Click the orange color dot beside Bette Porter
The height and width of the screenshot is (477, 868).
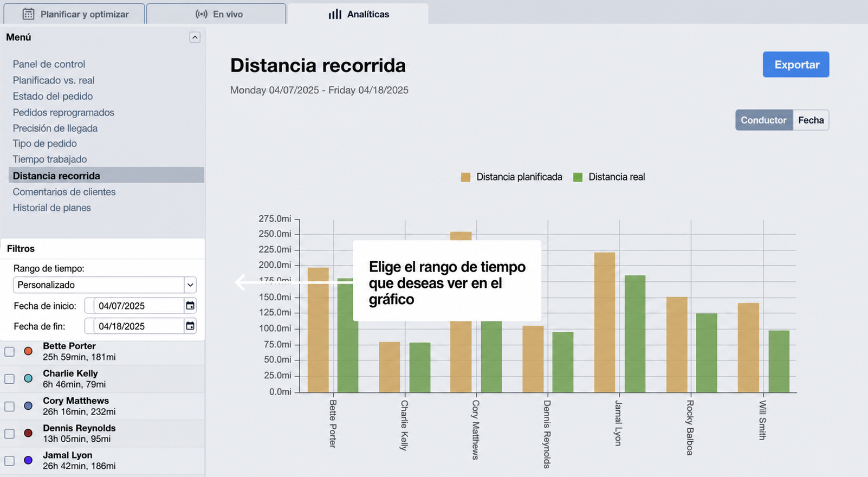28,351
